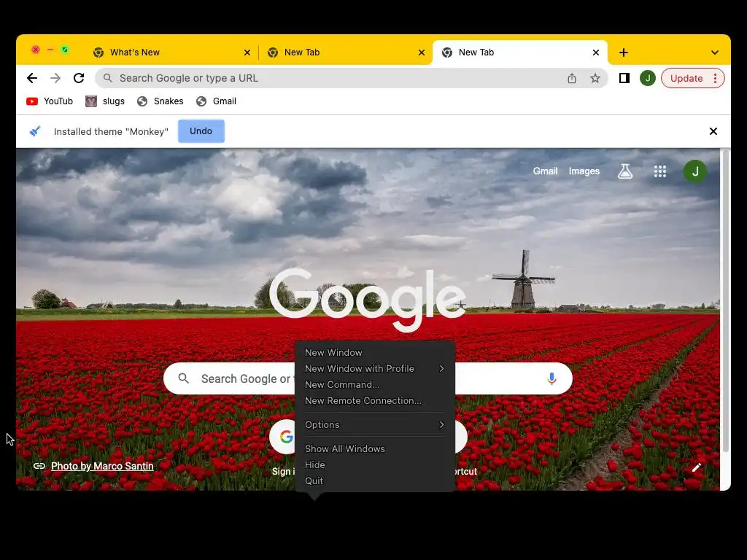747x560 pixels.
Task: Open a new tab with plus icon
Action: [624, 52]
